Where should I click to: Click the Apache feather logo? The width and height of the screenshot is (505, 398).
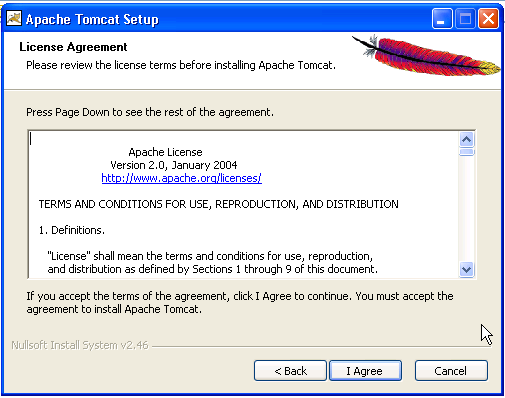[x=426, y=56]
